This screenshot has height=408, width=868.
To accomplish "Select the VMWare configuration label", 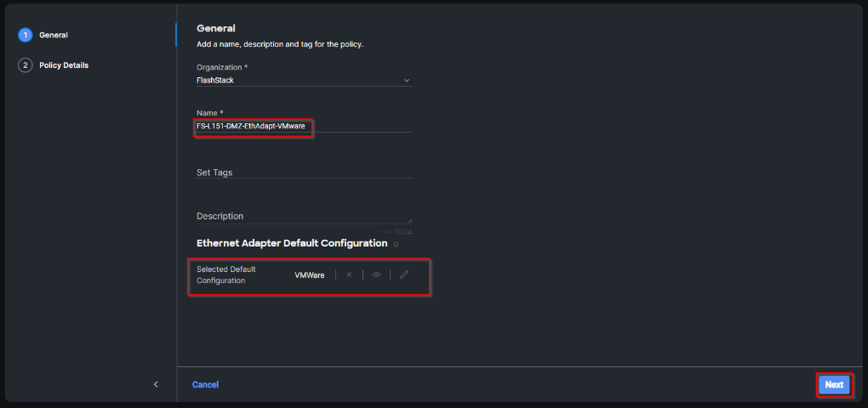I will (x=309, y=275).
